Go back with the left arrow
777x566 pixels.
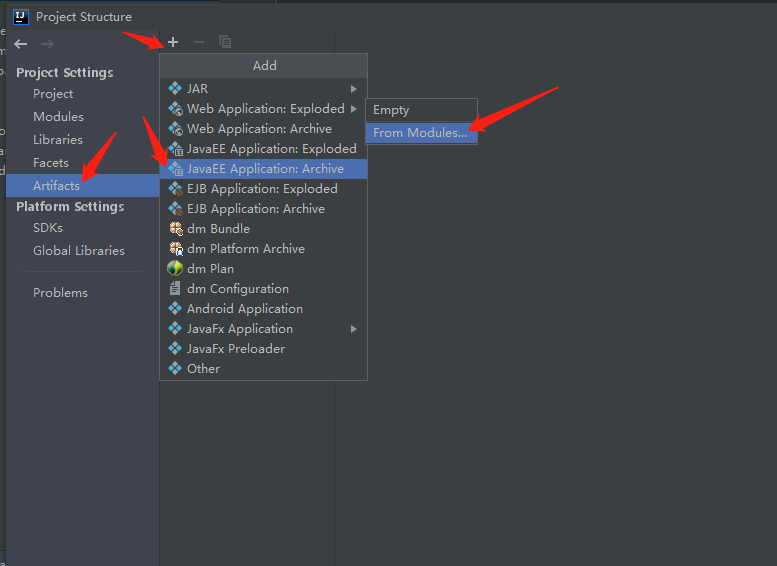point(21,44)
